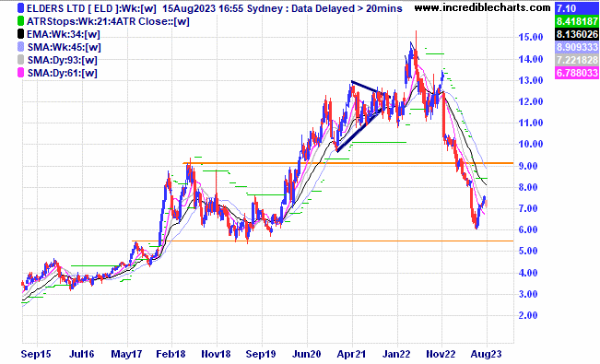Click the 15Aug2023 16:55 Sydney timestamp
This screenshot has width=600, height=364.
[223, 8]
